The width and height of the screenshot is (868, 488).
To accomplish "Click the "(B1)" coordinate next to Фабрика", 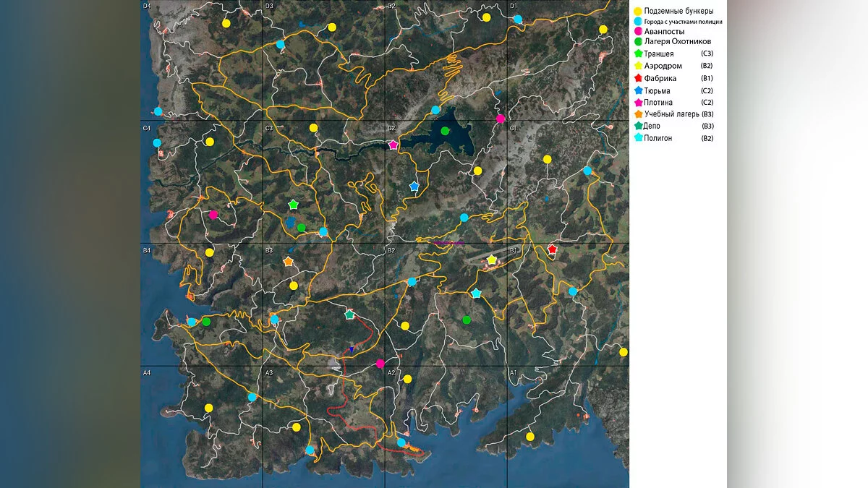I will [707, 78].
